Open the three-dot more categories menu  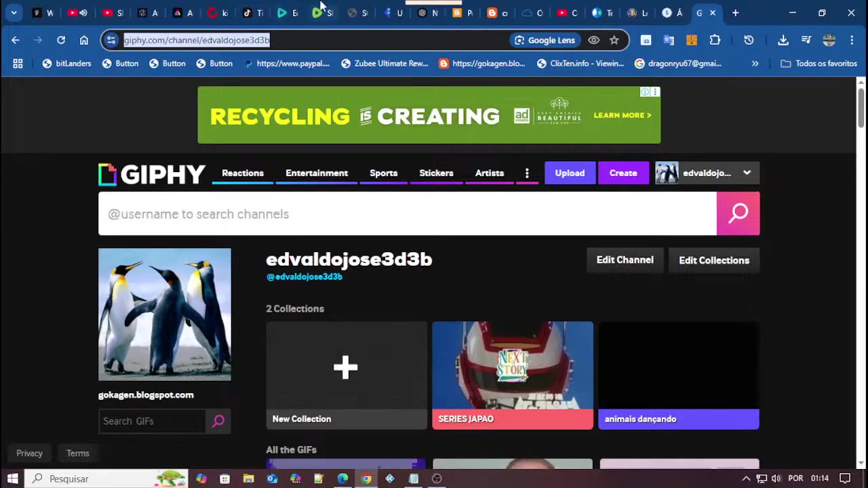point(527,174)
